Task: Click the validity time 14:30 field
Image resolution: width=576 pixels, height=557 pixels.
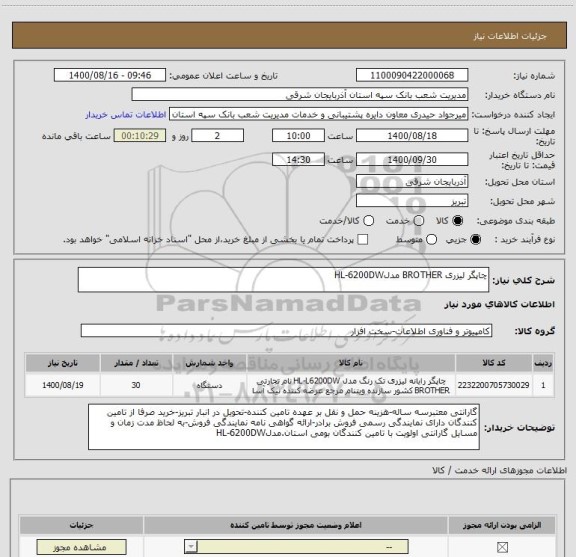Action: 298,159
